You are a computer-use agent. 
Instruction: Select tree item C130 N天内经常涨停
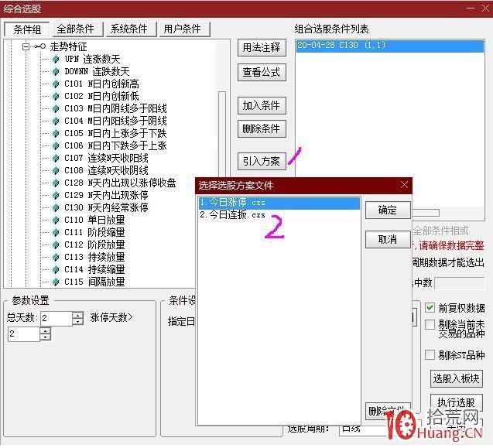106,207
